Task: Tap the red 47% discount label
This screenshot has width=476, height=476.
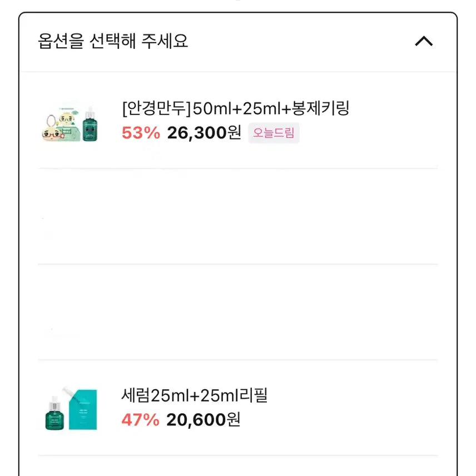Action: pos(139,422)
